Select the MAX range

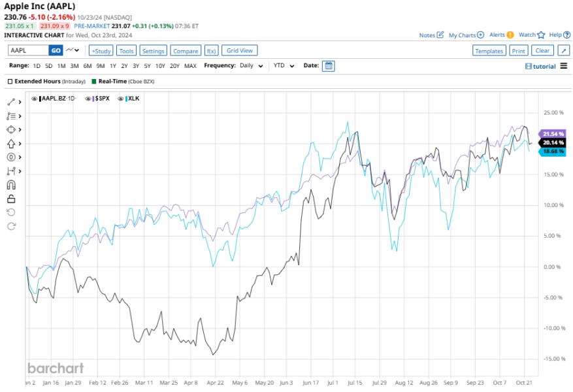pyautogui.click(x=190, y=66)
